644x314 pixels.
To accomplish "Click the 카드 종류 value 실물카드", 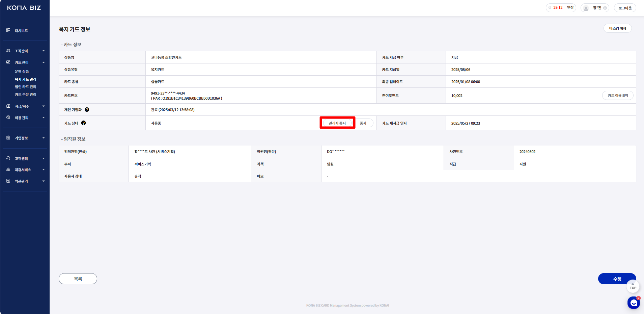I will 158,82.
